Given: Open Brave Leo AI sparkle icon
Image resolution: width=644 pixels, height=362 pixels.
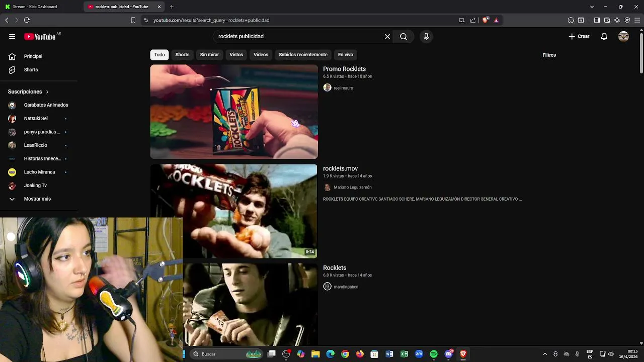Looking at the screenshot, I should point(617,20).
